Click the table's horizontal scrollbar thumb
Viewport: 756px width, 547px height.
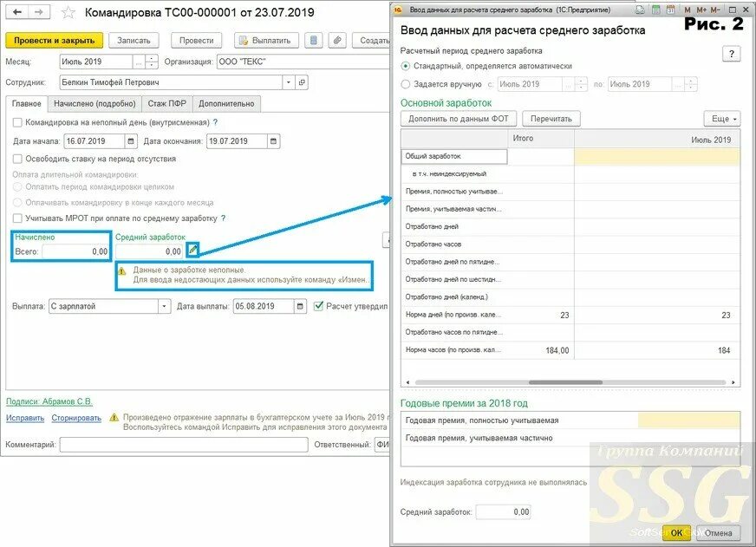pos(565,382)
